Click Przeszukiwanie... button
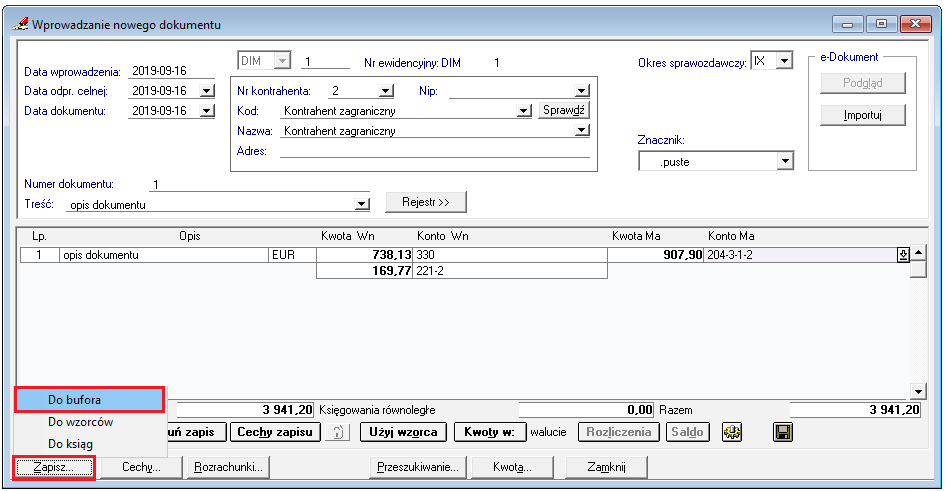This screenshot has width=946, height=491. click(417, 467)
